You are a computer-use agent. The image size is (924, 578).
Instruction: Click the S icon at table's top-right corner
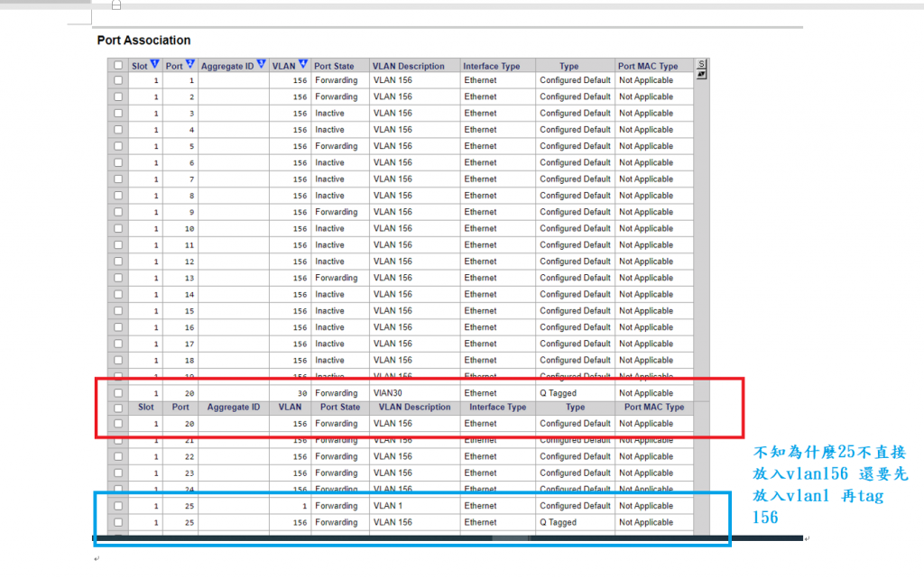pos(701,64)
